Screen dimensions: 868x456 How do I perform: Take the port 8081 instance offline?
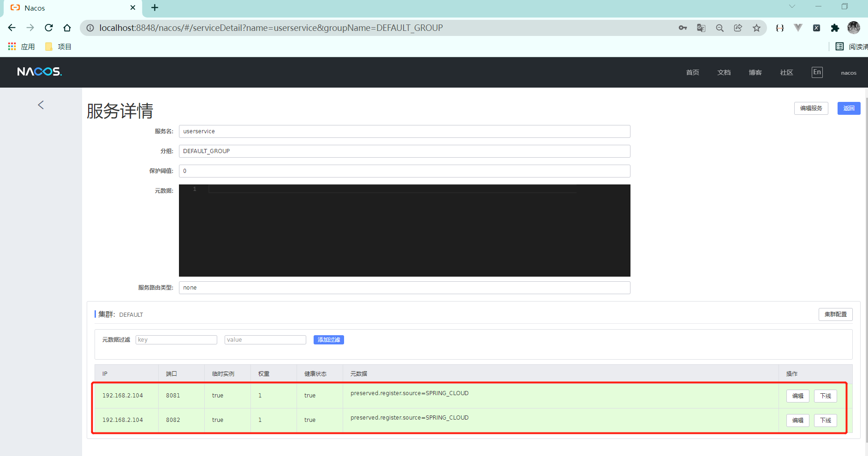(826, 396)
